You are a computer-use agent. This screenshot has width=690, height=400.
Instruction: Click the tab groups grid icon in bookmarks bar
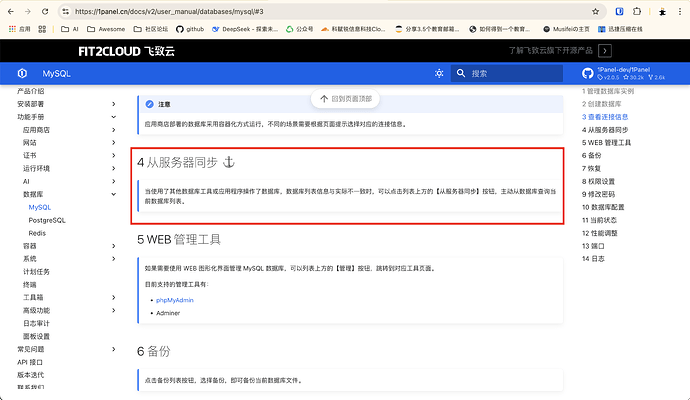tap(42, 29)
